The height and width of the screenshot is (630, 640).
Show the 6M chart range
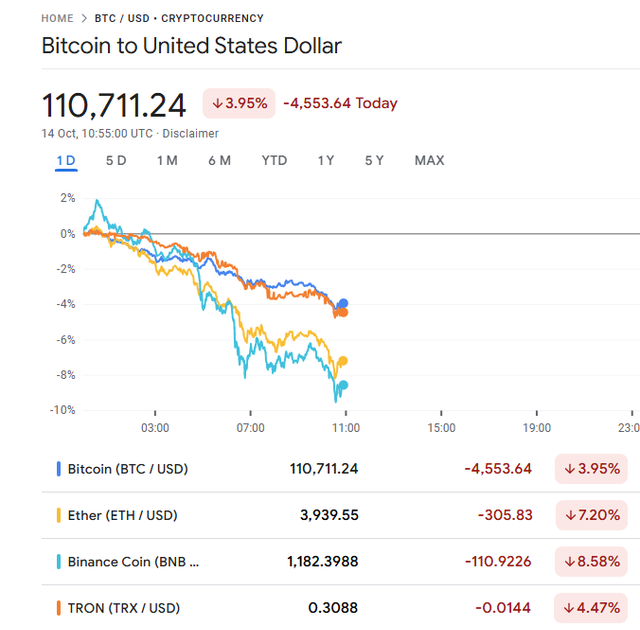coord(219,160)
